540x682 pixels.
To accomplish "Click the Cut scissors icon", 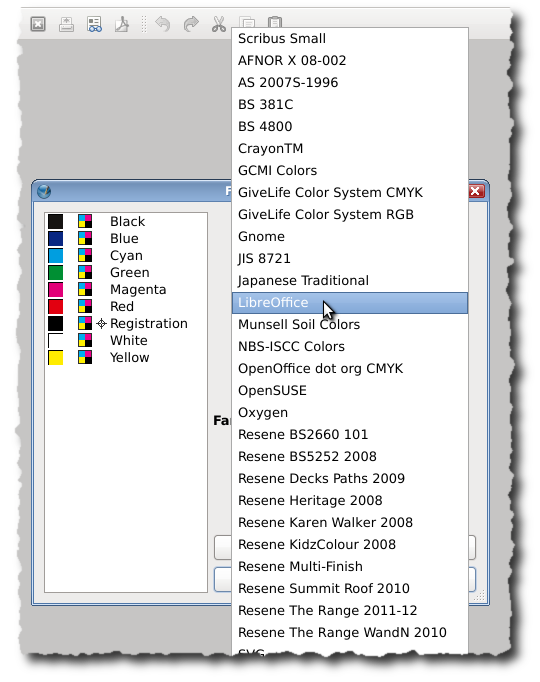I will (219, 24).
